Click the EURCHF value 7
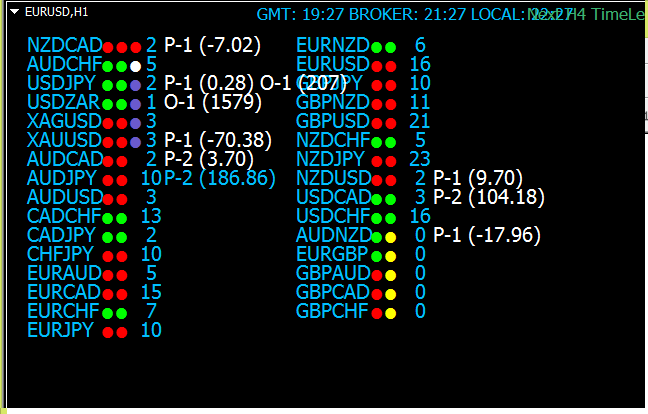 151,311
